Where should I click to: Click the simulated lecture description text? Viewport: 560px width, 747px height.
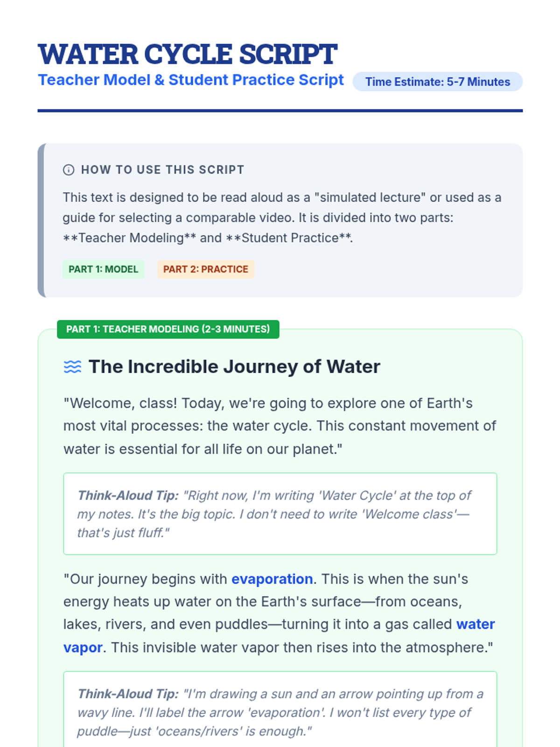click(282, 218)
